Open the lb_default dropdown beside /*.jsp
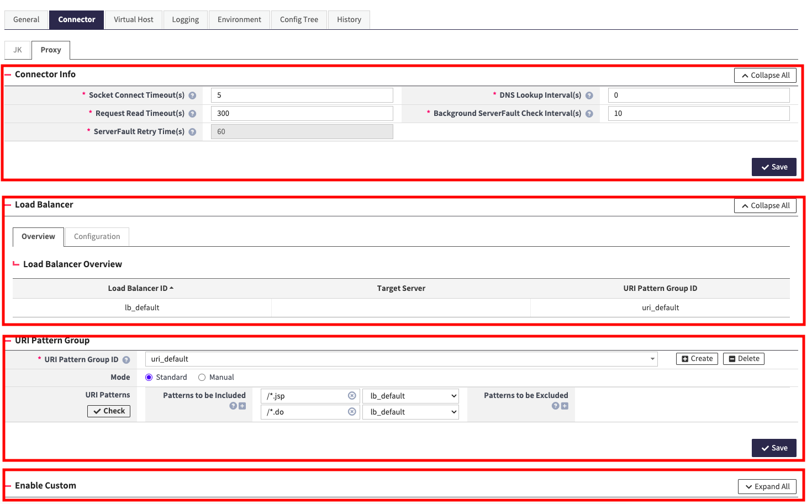The width and height of the screenshot is (812, 504). (x=410, y=395)
